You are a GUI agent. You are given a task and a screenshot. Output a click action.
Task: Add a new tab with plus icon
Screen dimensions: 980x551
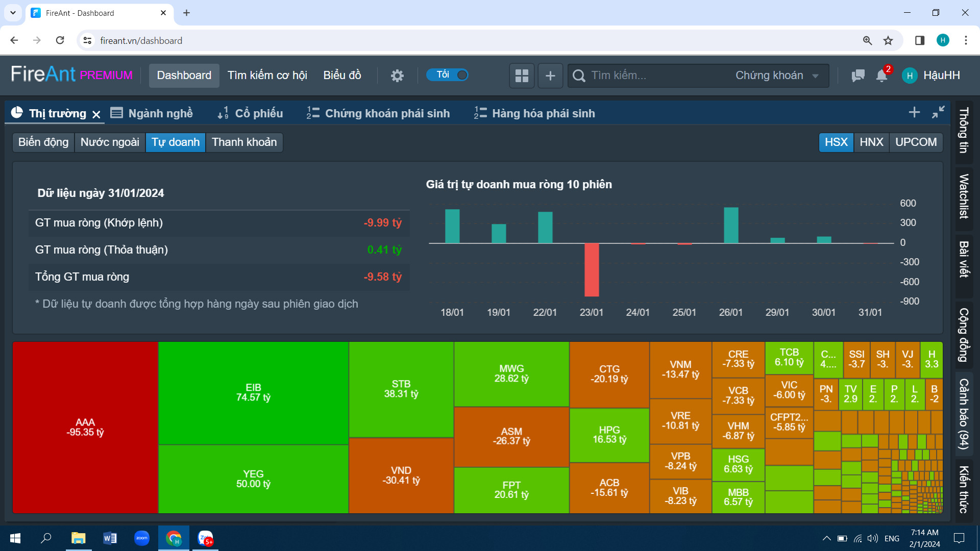[x=914, y=112]
